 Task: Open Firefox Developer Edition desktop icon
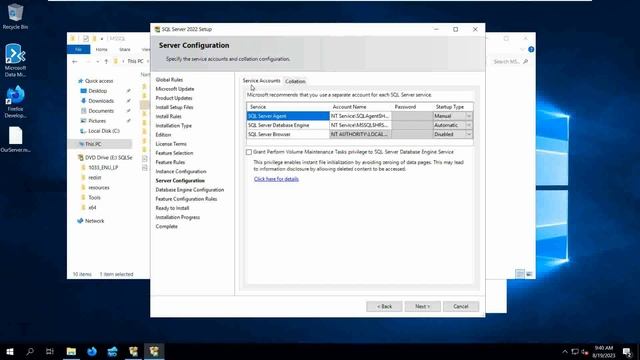(x=15, y=102)
